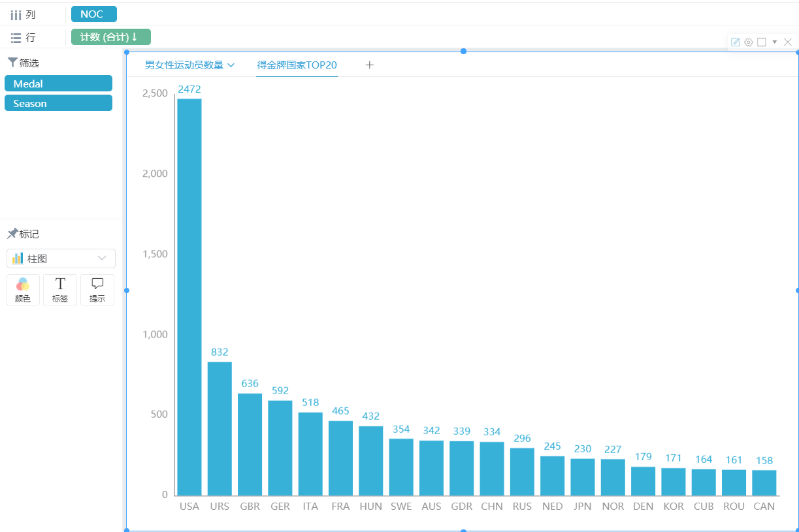Click the 432 value label
This screenshot has height=532, width=799.
point(370,416)
